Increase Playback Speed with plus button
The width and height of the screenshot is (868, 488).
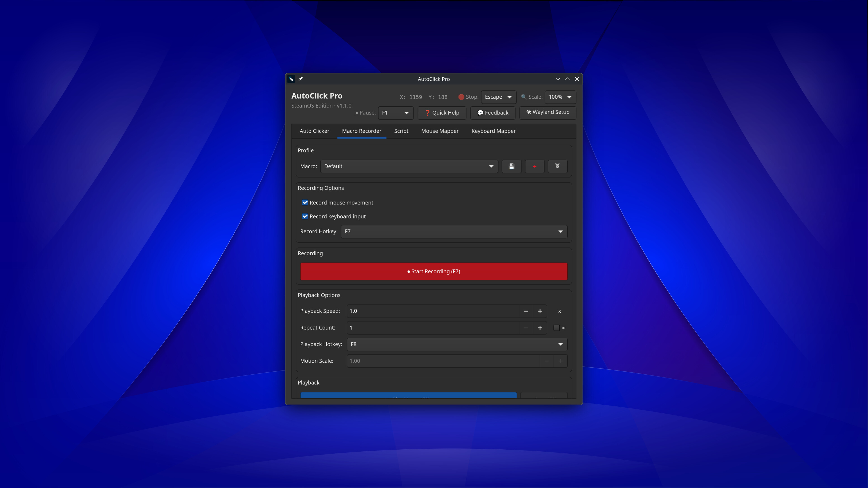[x=540, y=311]
